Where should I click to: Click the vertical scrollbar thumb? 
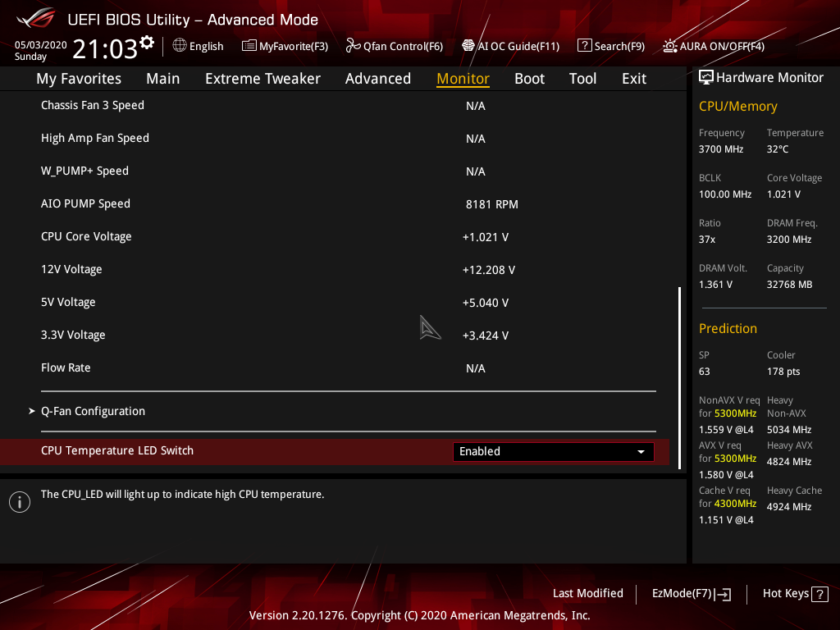coord(680,377)
